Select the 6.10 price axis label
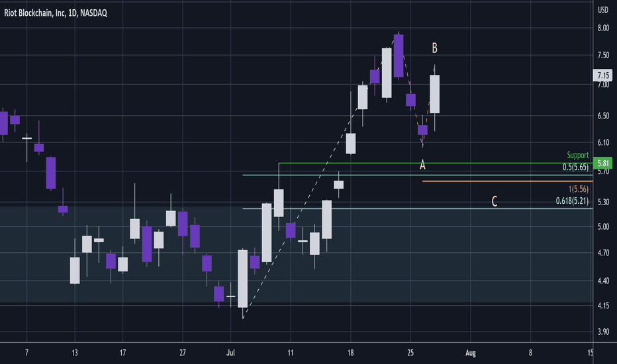This screenshot has height=364, width=617. (x=603, y=142)
